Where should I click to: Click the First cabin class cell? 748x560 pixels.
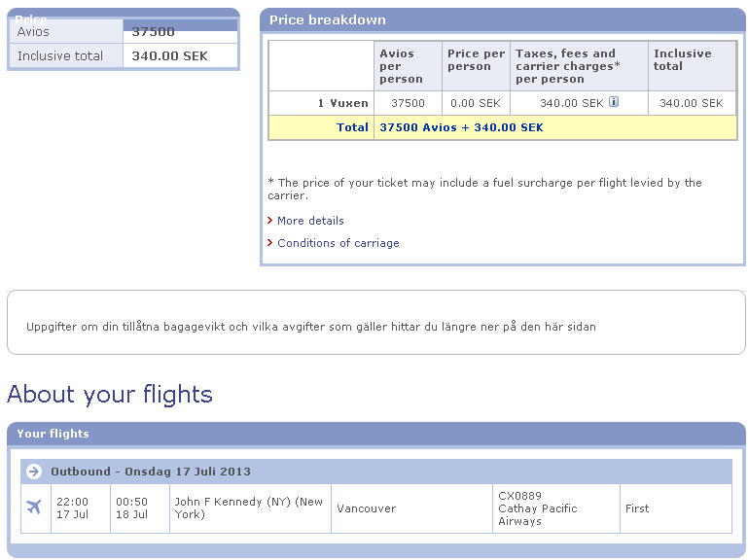coord(637,508)
